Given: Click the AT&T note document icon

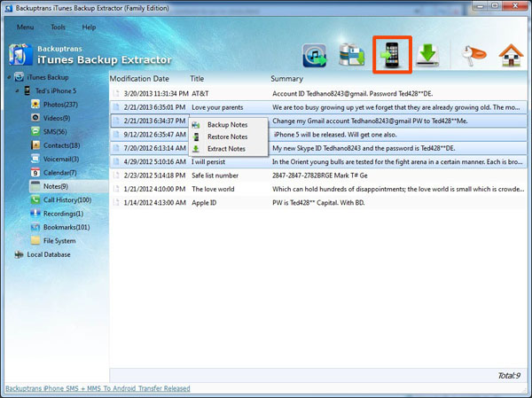Looking at the screenshot, I should tap(116, 94).
